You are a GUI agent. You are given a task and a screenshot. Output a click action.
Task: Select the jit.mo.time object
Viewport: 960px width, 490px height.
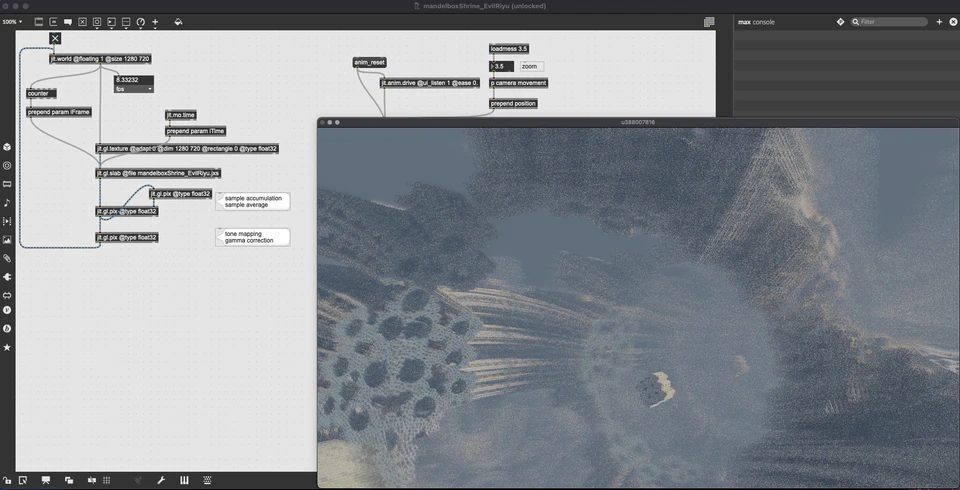pos(181,115)
